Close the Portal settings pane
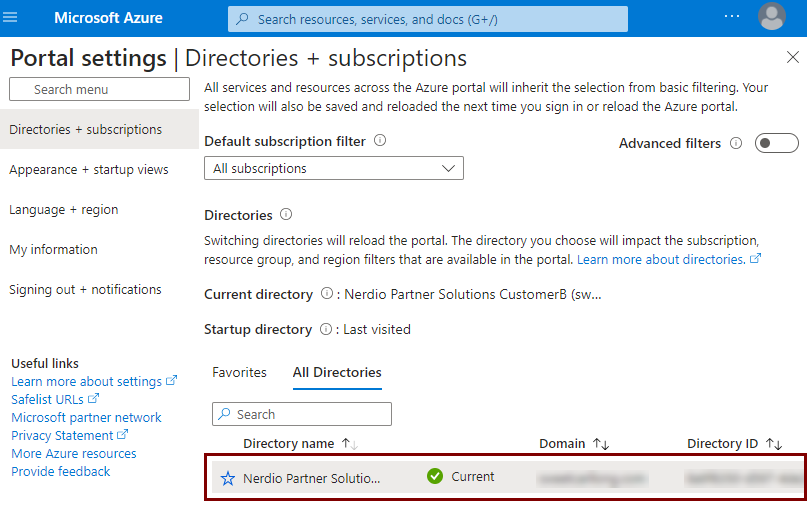 point(793,57)
